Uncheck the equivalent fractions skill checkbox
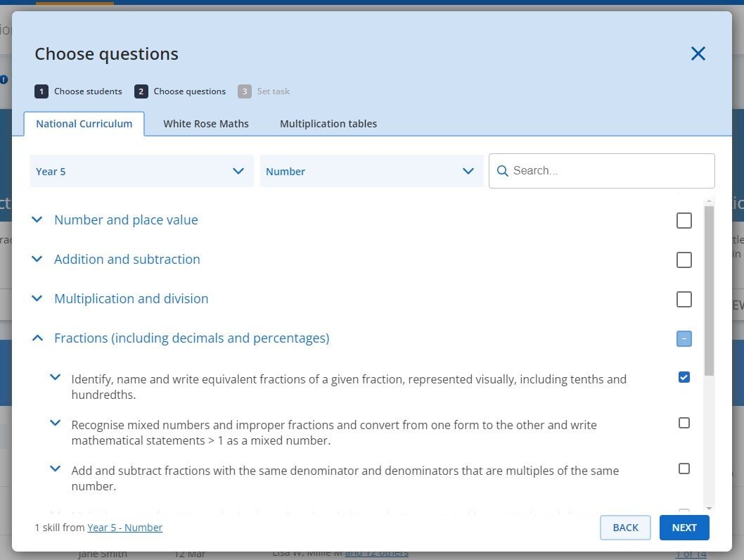The height and width of the screenshot is (560, 744). click(684, 378)
